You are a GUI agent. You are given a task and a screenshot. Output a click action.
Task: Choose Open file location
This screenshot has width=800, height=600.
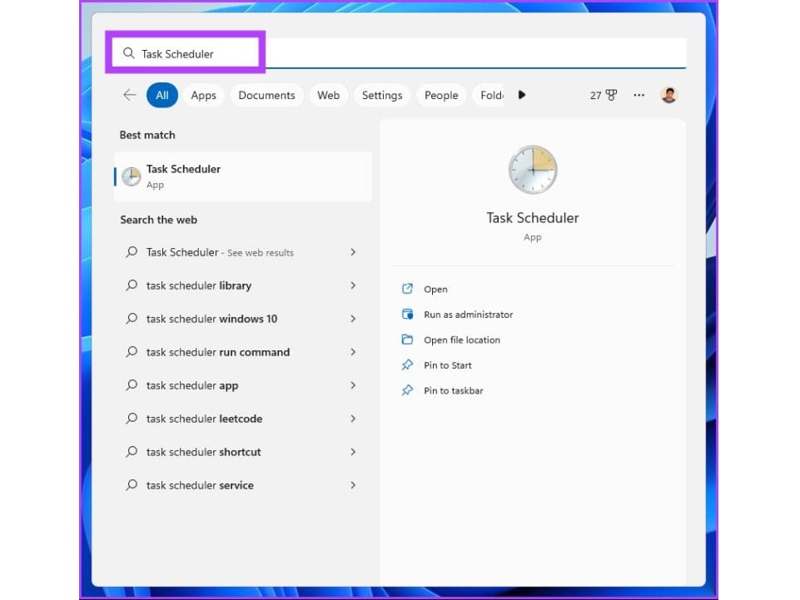coord(462,340)
